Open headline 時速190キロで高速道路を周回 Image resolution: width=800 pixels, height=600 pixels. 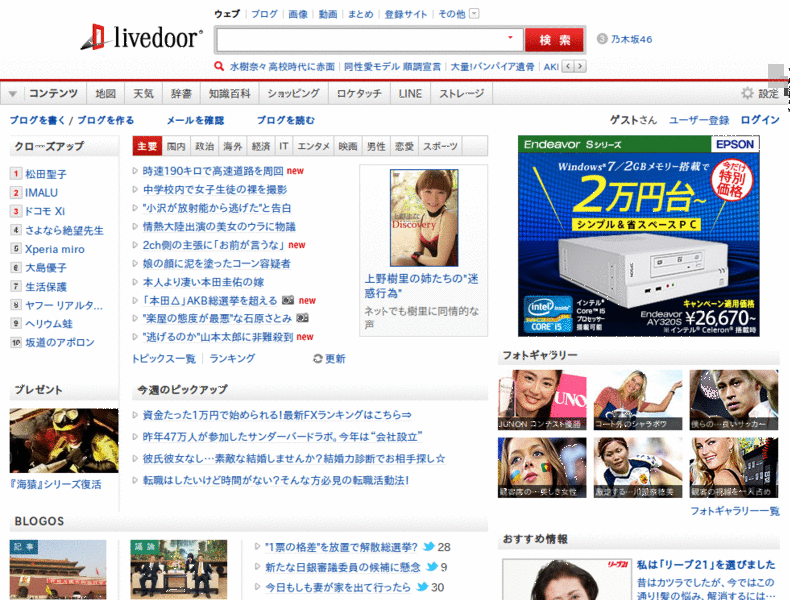tap(213, 171)
